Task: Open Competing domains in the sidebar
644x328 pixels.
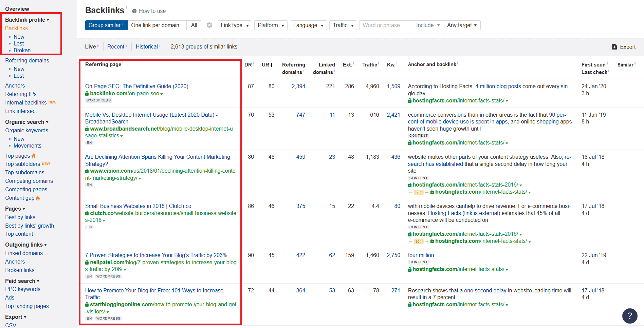Action: tap(29, 181)
